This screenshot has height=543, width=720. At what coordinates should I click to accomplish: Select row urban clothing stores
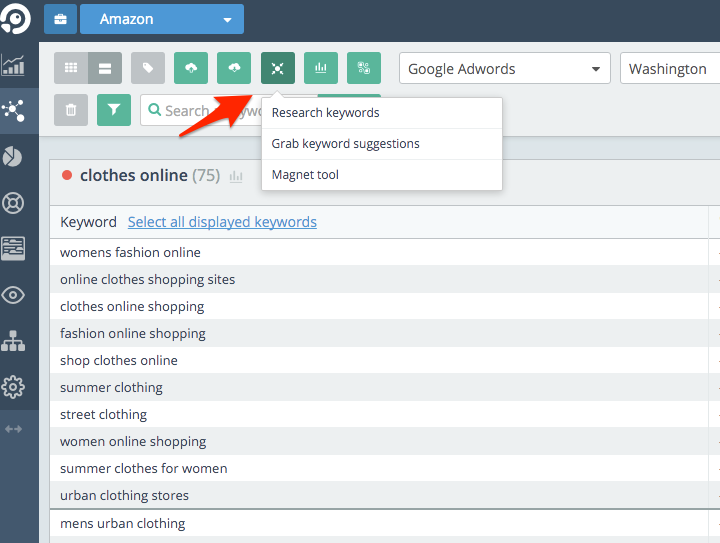(379, 496)
